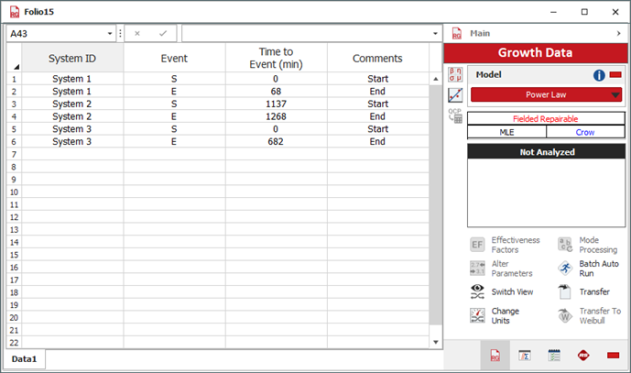Select the cell with value 1268
The width and height of the screenshot is (631, 373).
[276, 116]
